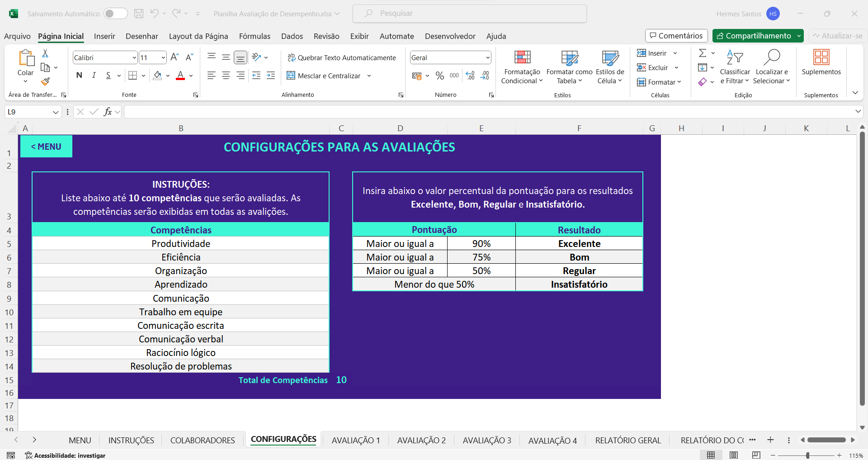Decrease indent
The height and width of the screenshot is (460, 868).
click(256, 76)
